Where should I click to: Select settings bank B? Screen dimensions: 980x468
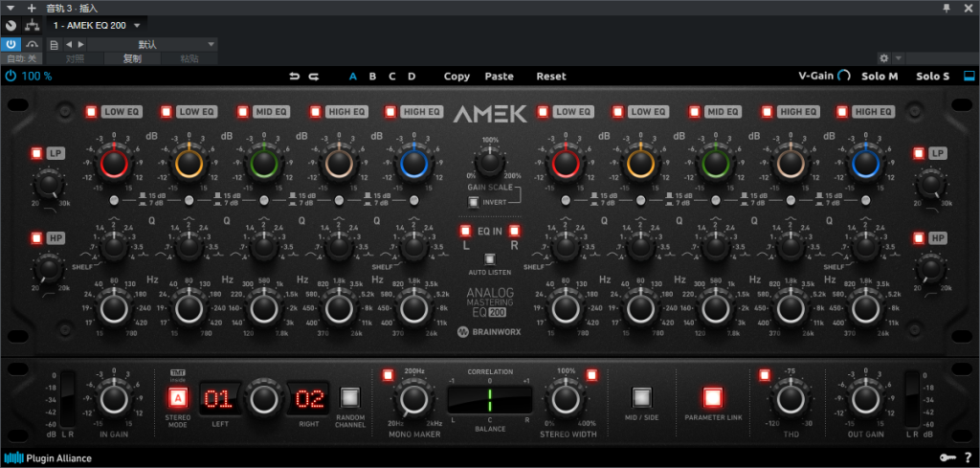click(x=372, y=77)
